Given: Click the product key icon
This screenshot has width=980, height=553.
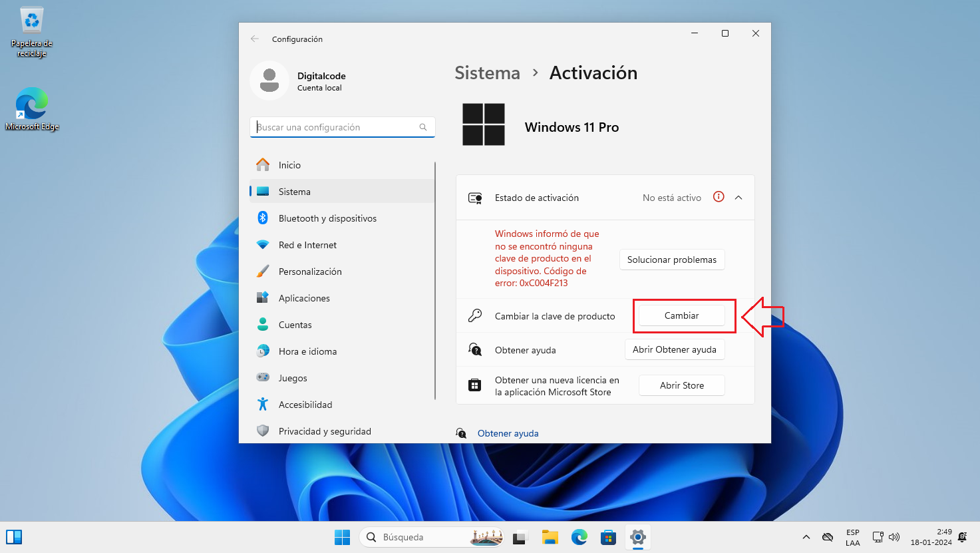Looking at the screenshot, I should [475, 315].
